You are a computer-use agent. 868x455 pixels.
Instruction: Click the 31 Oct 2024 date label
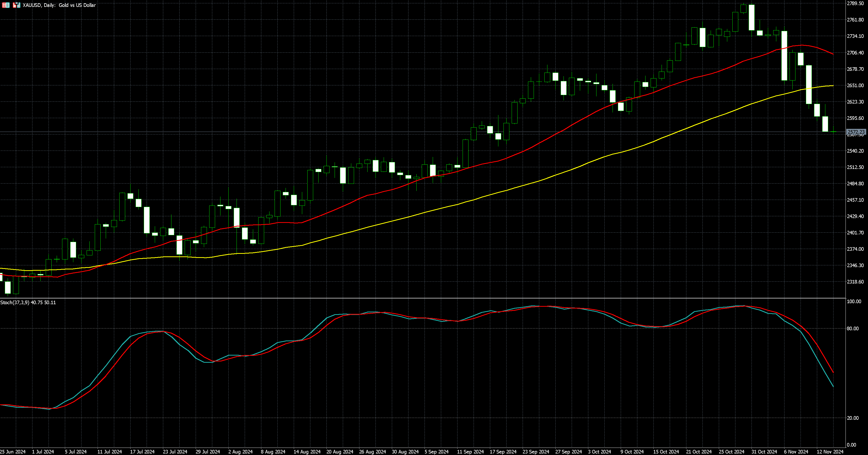click(764, 452)
